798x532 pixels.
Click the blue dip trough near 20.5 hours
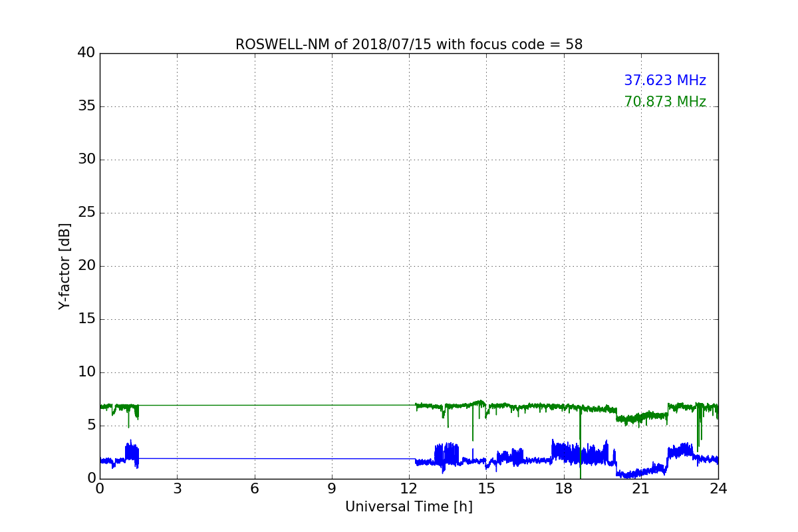[628, 473]
